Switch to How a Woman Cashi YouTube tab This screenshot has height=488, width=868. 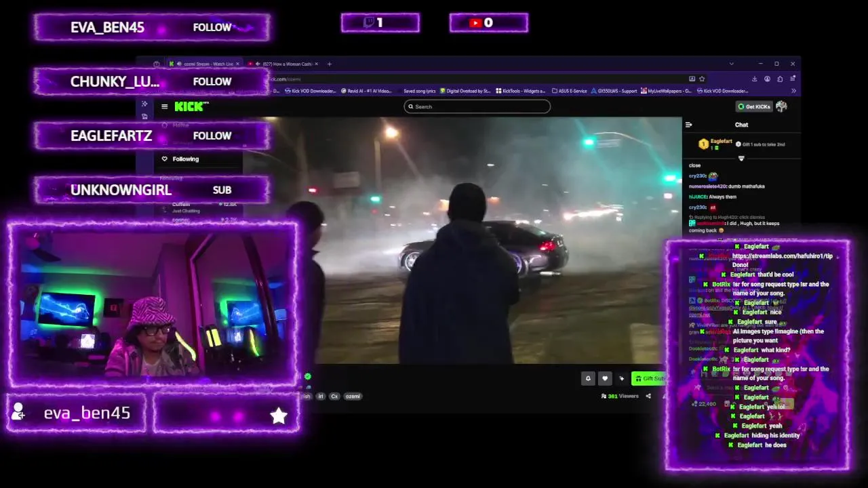coord(283,64)
